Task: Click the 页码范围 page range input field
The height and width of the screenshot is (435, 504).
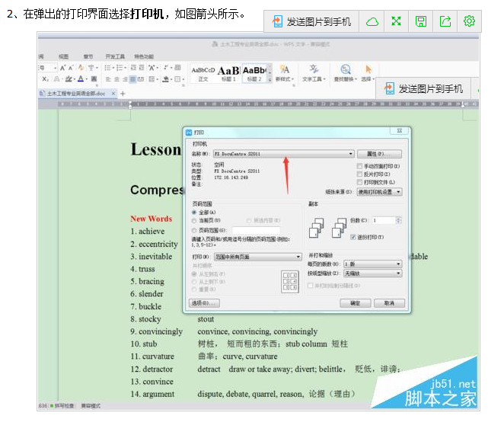Action: 256,229
